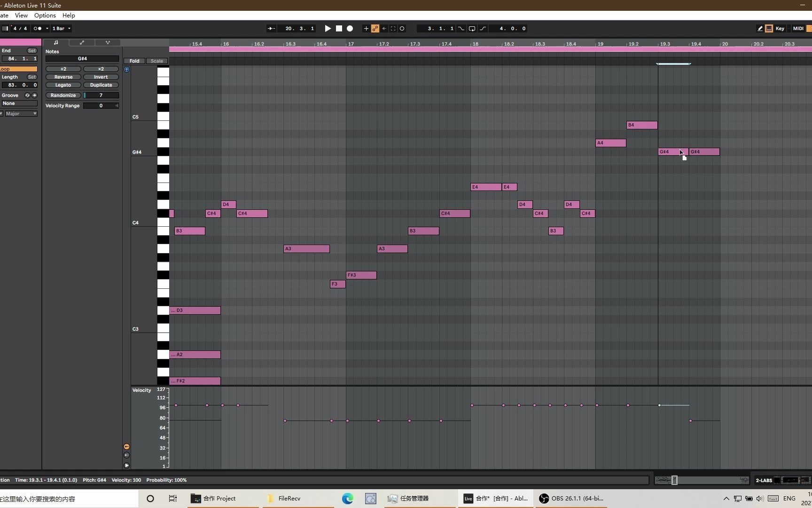The width and height of the screenshot is (812, 508).
Task: Switch to the Note Expression tab icon
Action: click(x=108, y=43)
